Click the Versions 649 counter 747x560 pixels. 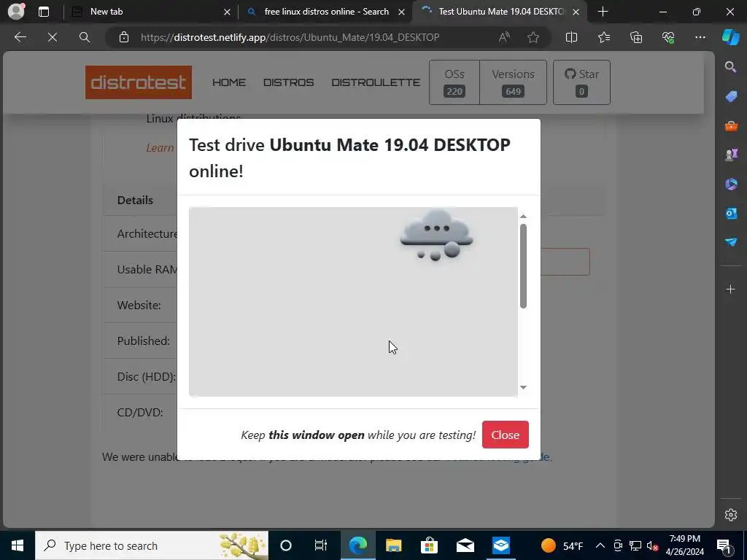coord(513,82)
